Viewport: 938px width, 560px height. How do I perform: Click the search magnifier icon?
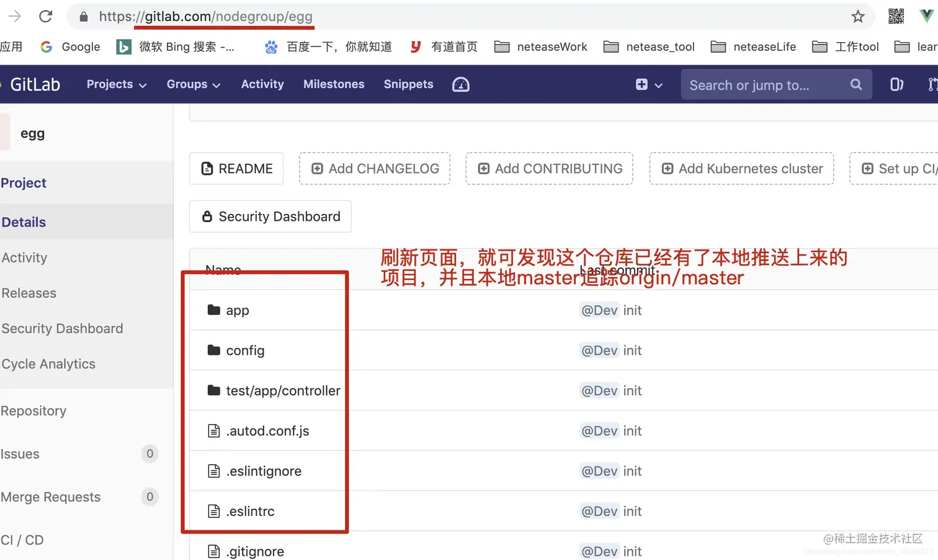coord(856,84)
